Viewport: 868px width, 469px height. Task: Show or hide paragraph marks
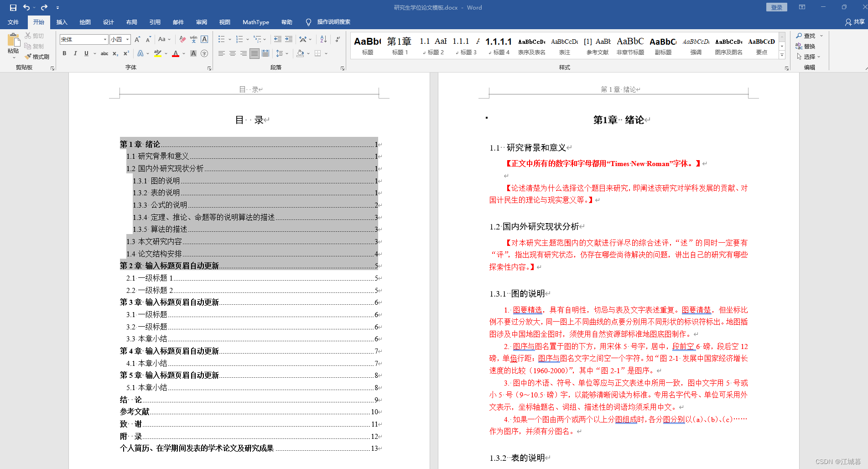click(x=338, y=40)
